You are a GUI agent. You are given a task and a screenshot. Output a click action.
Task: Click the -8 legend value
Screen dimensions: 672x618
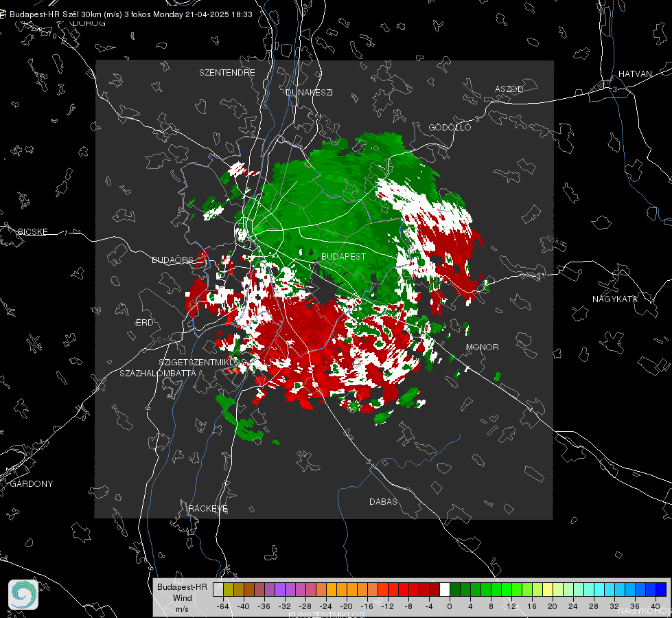(x=408, y=606)
